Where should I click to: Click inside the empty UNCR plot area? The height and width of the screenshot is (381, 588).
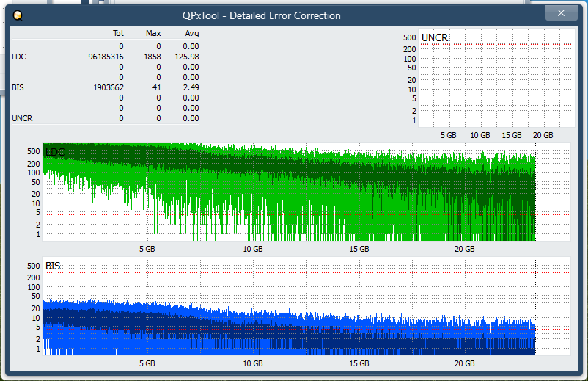pyautogui.click(x=496, y=78)
